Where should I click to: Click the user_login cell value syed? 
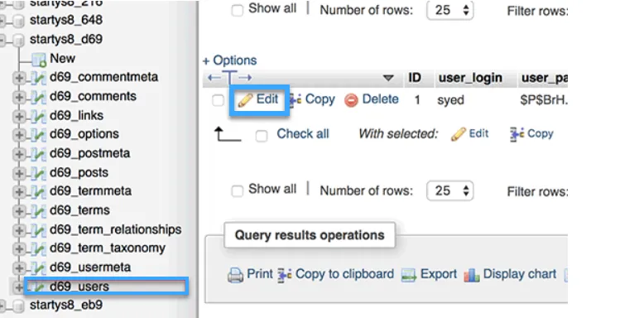pos(450,100)
